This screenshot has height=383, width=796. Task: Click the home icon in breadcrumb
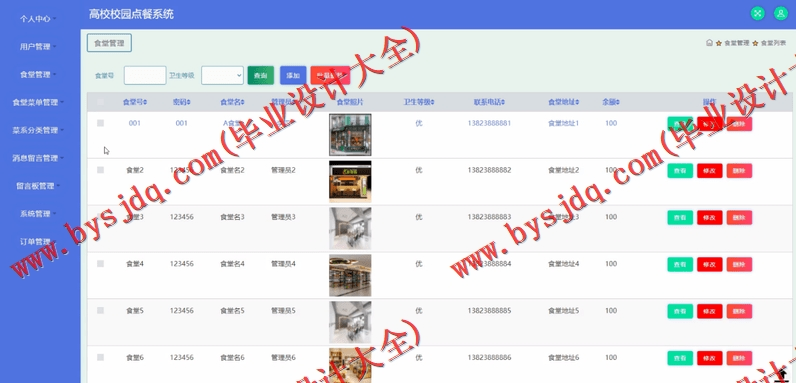point(709,43)
